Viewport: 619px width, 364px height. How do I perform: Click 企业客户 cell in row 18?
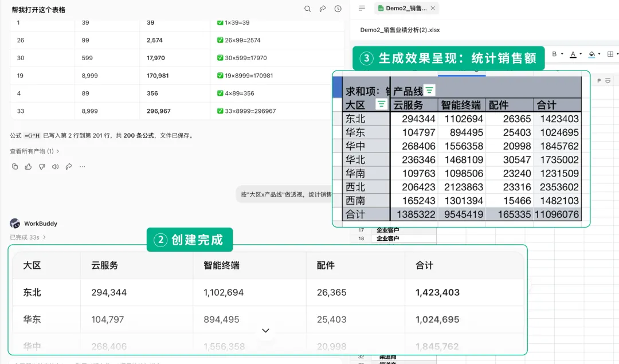[404, 238]
